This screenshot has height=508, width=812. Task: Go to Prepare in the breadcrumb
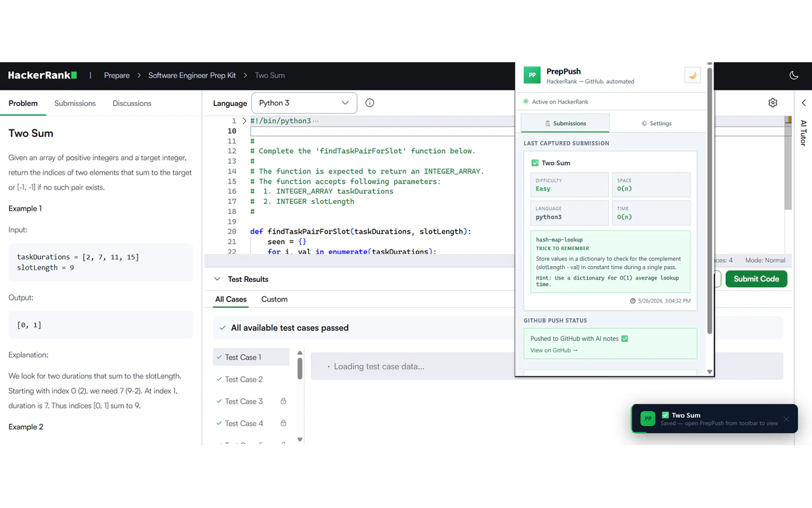click(x=117, y=76)
